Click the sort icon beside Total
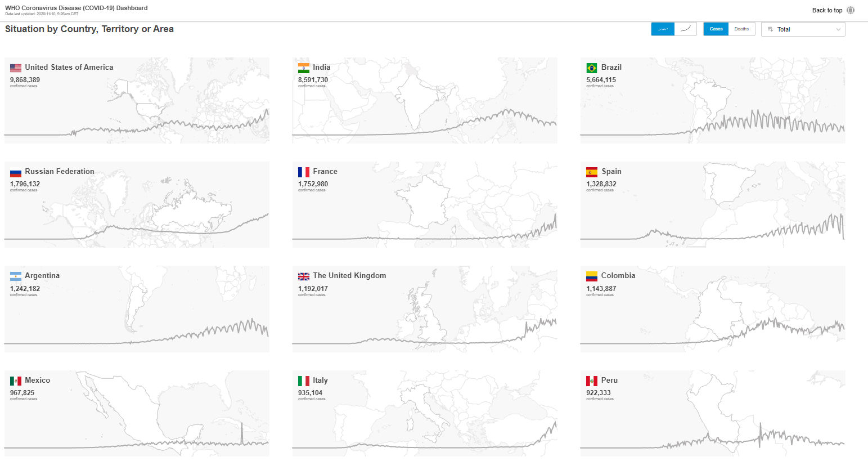Image resolution: width=868 pixels, height=461 pixels. point(770,29)
